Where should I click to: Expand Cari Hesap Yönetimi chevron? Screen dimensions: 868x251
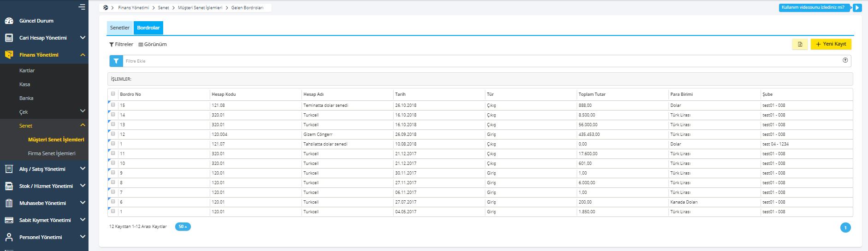click(x=83, y=38)
